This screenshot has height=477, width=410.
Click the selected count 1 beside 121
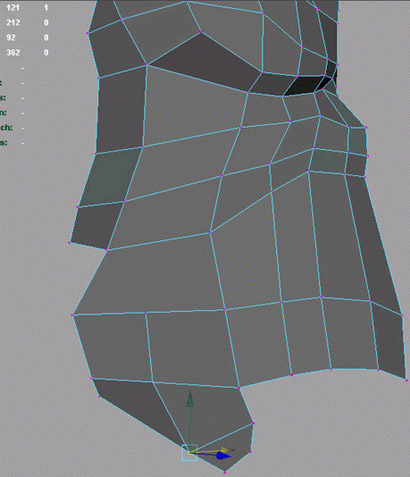(x=46, y=8)
